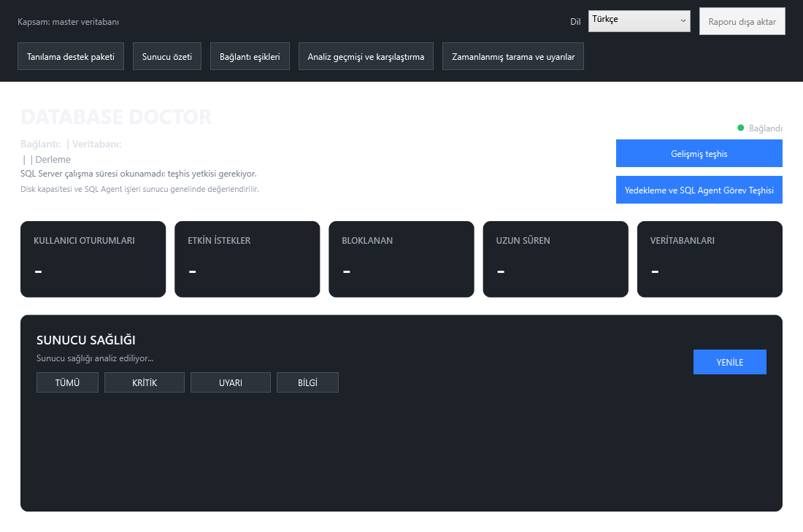
Task: Click the Gelişmiş teşhis button
Action: coord(699,153)
